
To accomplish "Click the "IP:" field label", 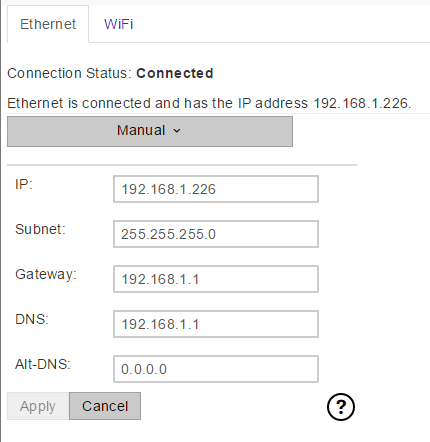I will pos(24,184).
